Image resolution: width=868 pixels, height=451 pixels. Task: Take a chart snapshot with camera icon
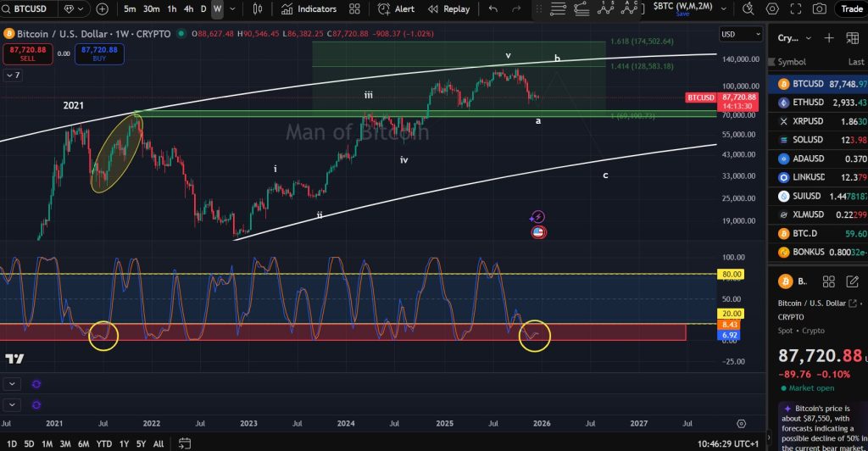click(x=819, y=9)
